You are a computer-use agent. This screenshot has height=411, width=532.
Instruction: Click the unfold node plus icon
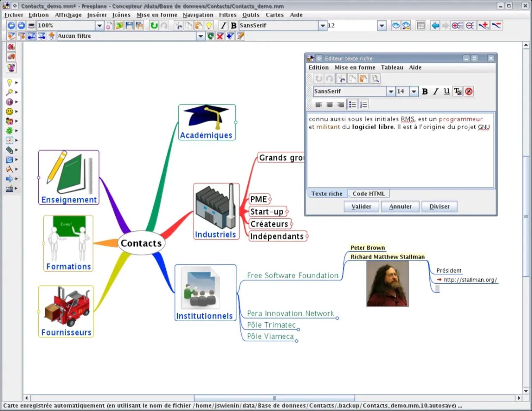[457, 25]
